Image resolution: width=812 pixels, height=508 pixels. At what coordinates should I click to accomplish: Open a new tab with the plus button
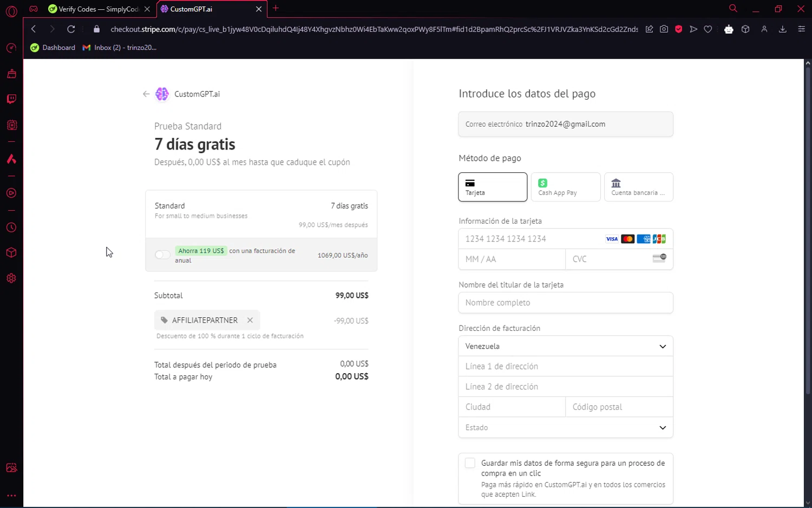[276, 8]
